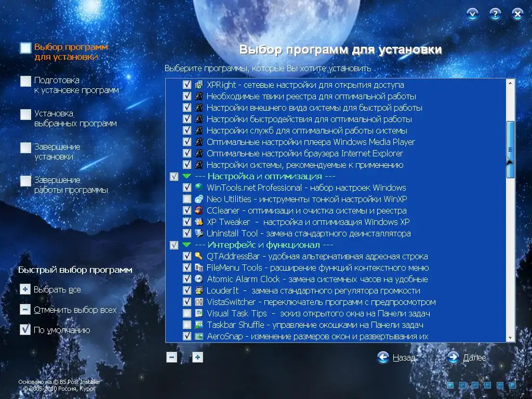Select the Выбор программ для установки step
This screenshot has width=532, height=399.
(64, 51)
